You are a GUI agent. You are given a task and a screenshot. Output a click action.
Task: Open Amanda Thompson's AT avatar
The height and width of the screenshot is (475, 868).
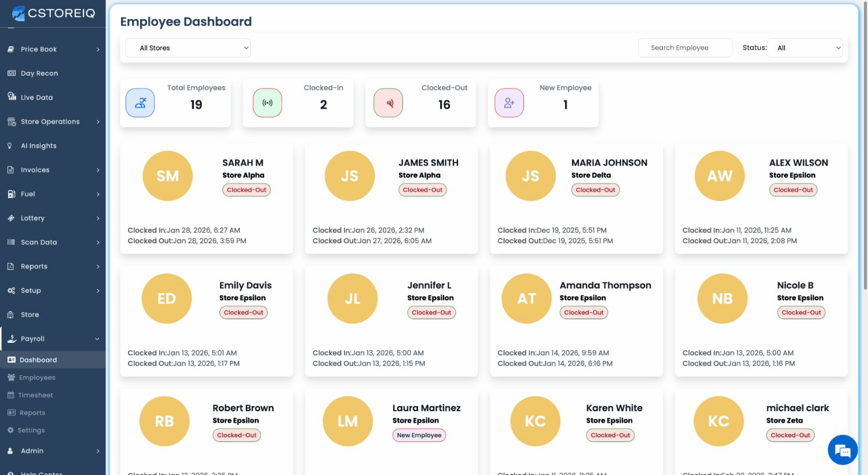(526, 299)
